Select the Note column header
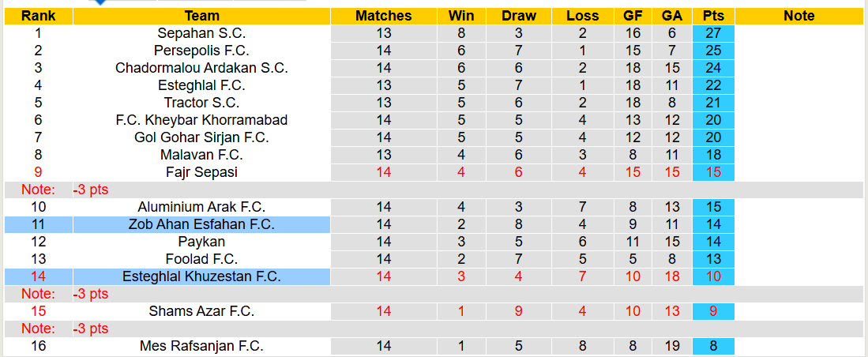Viewport: 868px width, 357px height. click(x=799, y=16)
